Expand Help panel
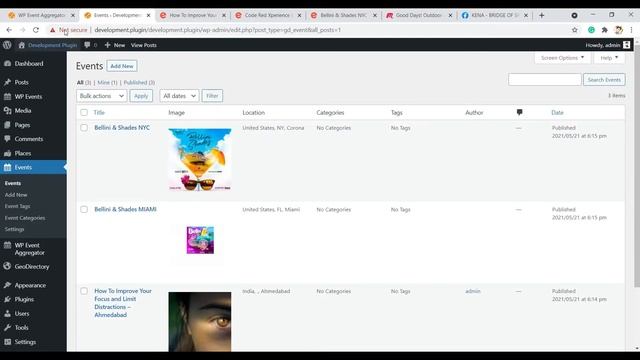 click(x=609, y=58)
